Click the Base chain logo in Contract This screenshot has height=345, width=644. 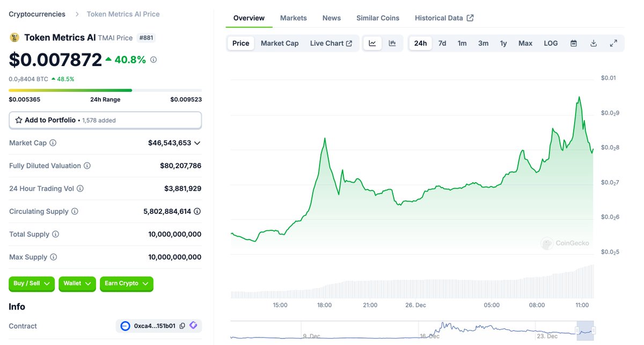coord(126,326)
